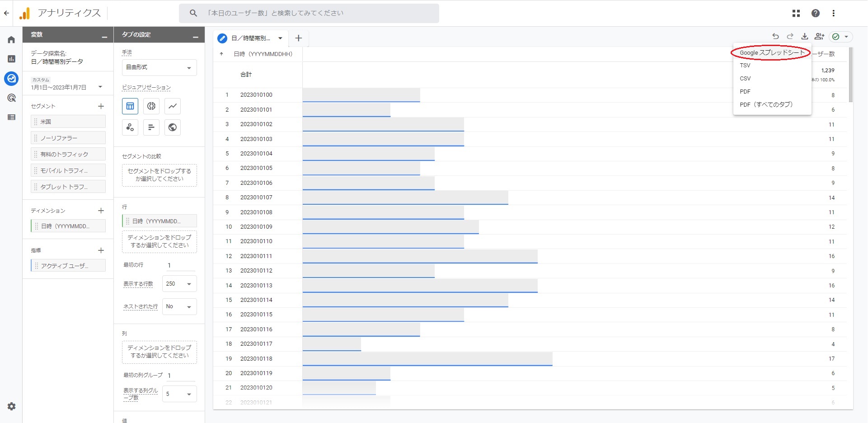Select the モバイル トラフィック segment
Screen dimensions: 868x423
pos(68,170)
